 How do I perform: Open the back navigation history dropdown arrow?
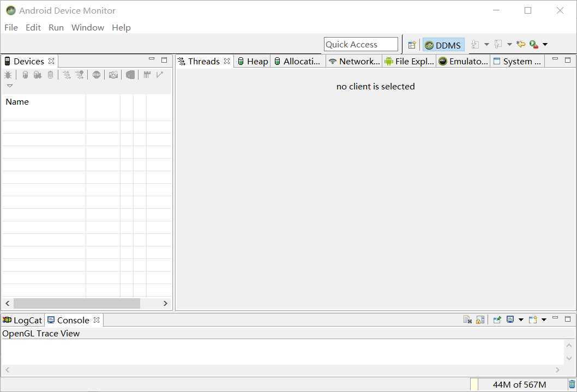pos(486,45)
